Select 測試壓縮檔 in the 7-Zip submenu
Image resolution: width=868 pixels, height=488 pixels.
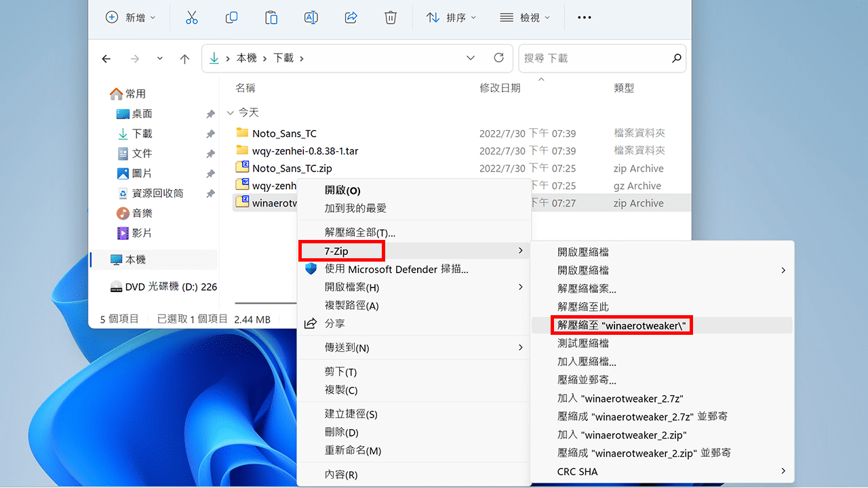point(583,343)
